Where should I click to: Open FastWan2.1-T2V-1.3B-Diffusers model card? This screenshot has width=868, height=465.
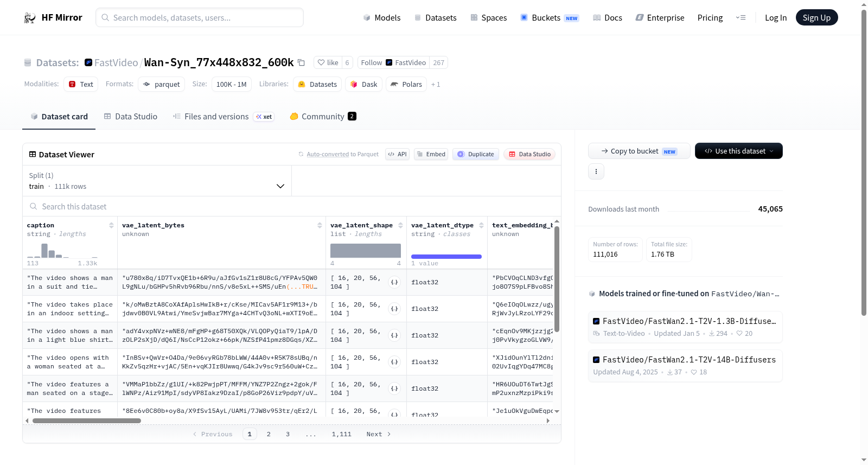pyautogui.click(x=685, y=327)
